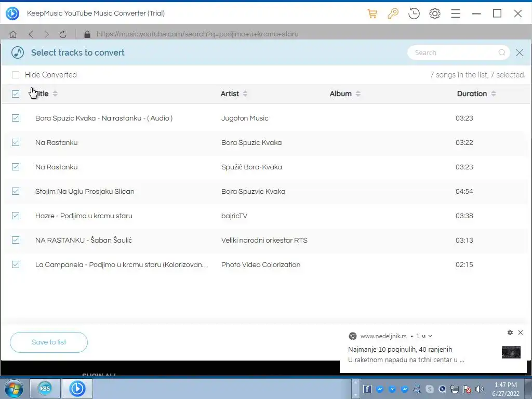Click the key registration icon
Viewport: 532px width, 399px height.
coord(393,14)
